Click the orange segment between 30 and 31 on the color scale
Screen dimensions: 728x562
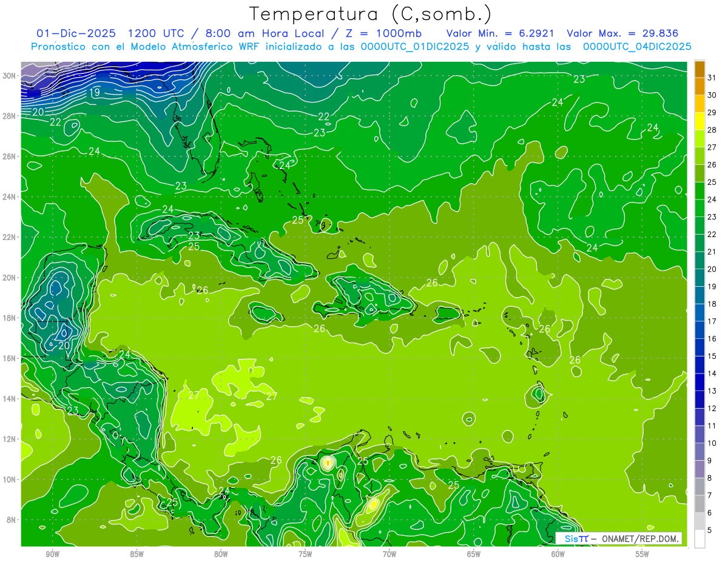[699, 86]
